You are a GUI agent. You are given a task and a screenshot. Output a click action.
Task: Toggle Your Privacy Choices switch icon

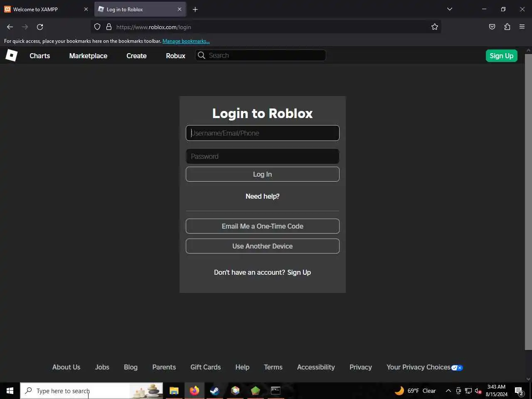click(x=457, y=367)
